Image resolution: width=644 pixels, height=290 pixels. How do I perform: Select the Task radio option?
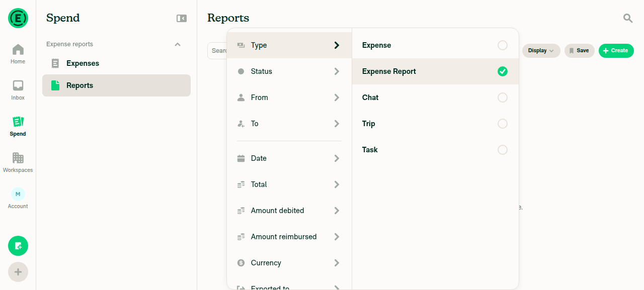click(503, 150)
